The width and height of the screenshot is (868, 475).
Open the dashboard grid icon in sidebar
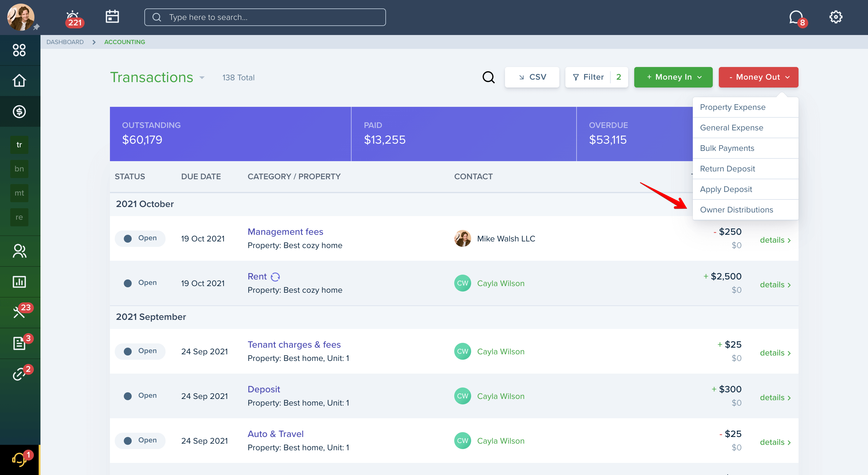[x=19, y=50]
